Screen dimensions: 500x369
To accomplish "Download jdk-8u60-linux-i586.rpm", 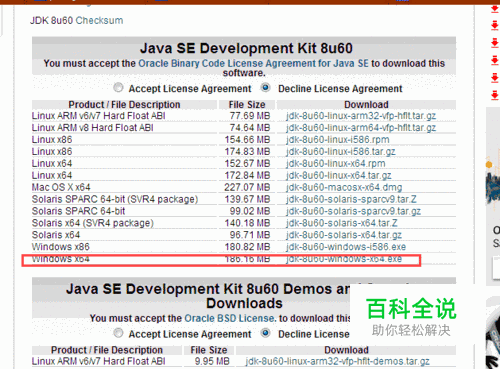I will click(x=338, y=140).
